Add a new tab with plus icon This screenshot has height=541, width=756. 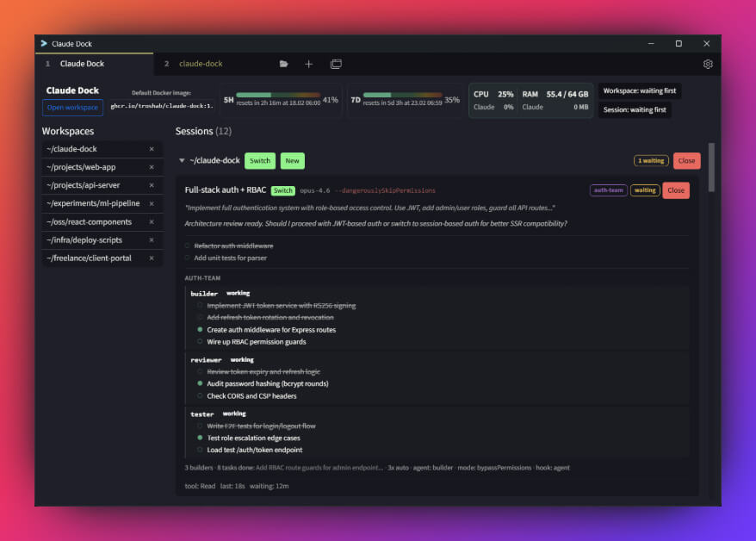308,64
